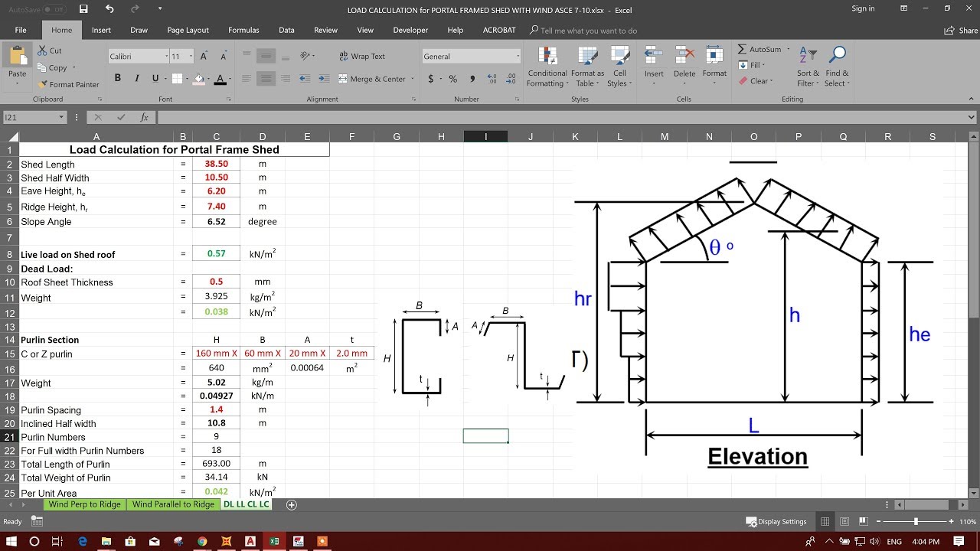Switch to the Formulas ribbon tab
The image size is (980, 551).
(x=243, y=30)
